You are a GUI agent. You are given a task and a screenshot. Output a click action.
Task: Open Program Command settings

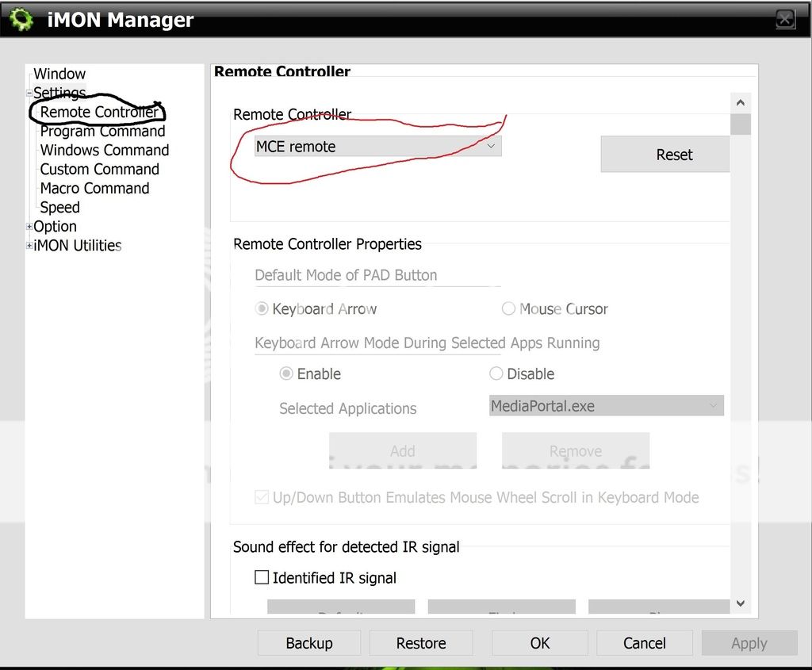[102, 132]
